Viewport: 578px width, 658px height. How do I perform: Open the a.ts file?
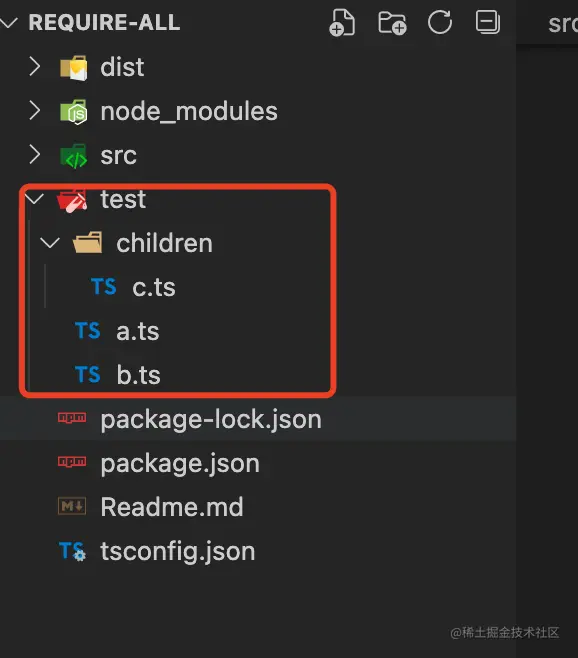(138, 332)
